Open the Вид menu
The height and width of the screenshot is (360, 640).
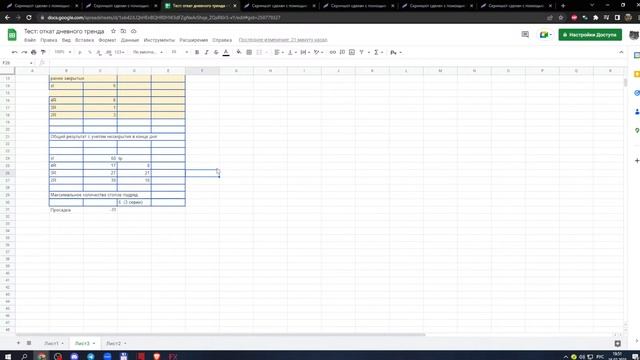(66, 40)
